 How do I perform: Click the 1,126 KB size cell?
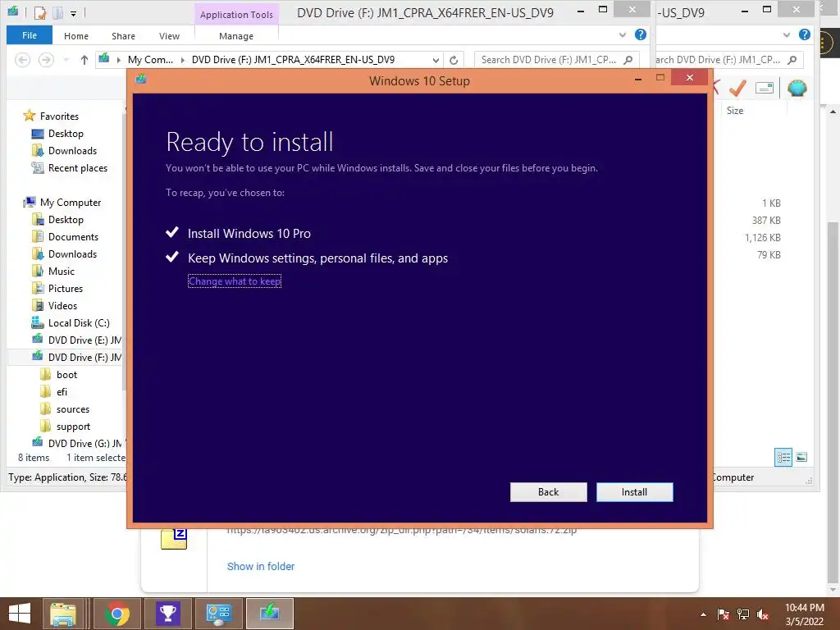(762, 237)
